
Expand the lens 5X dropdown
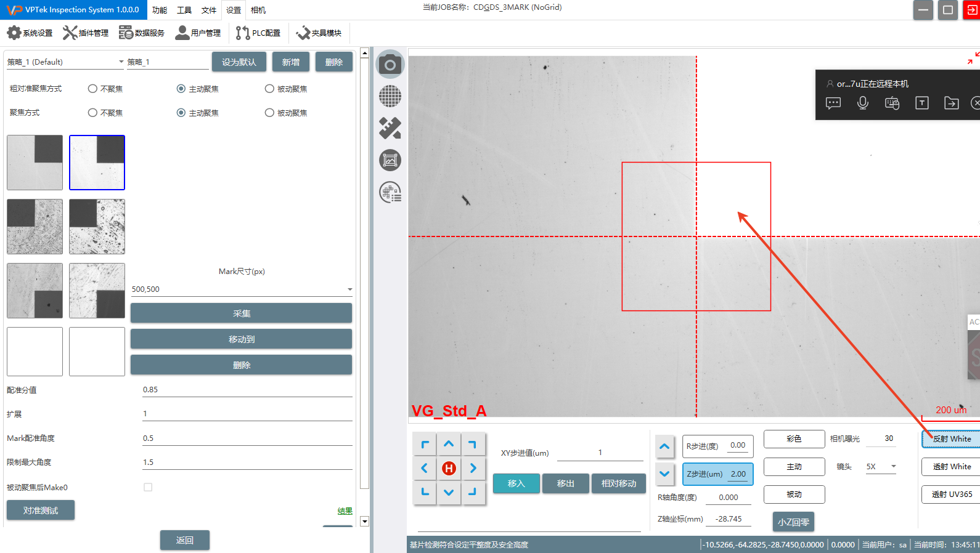pyautogui.click(x=893, y=467)
